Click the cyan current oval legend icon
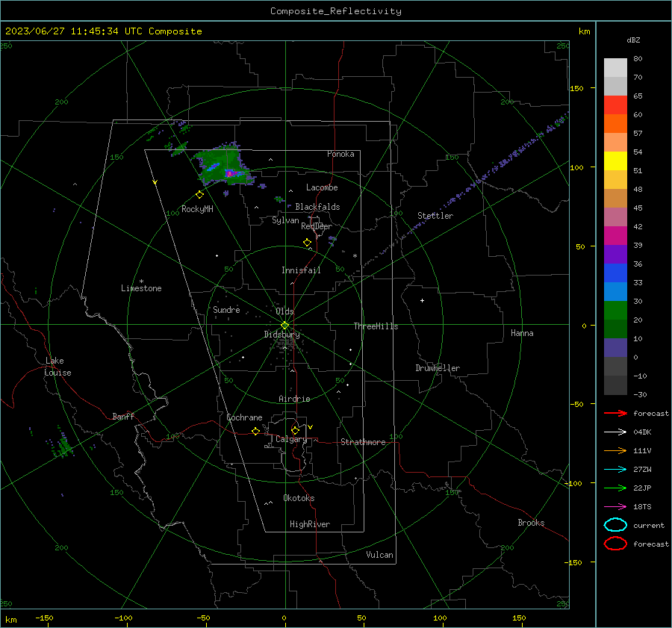This screenshot has width=672, height=628. (x=615, y=525)
